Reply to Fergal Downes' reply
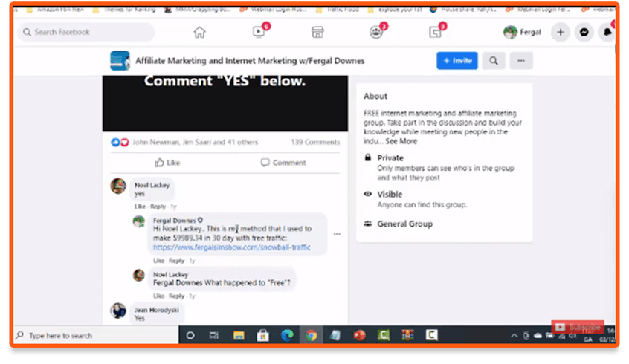The height and width of the screenshot is (364, 629). (176, 261)
